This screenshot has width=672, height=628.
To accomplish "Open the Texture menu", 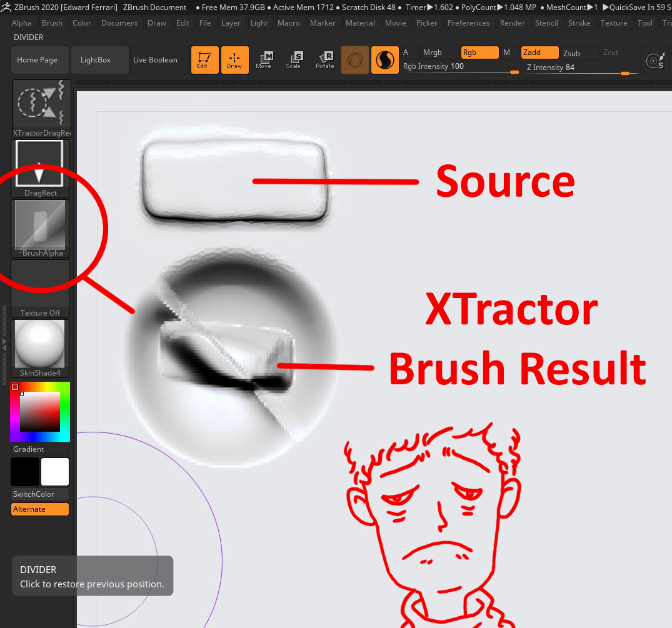I will point(614,23).
